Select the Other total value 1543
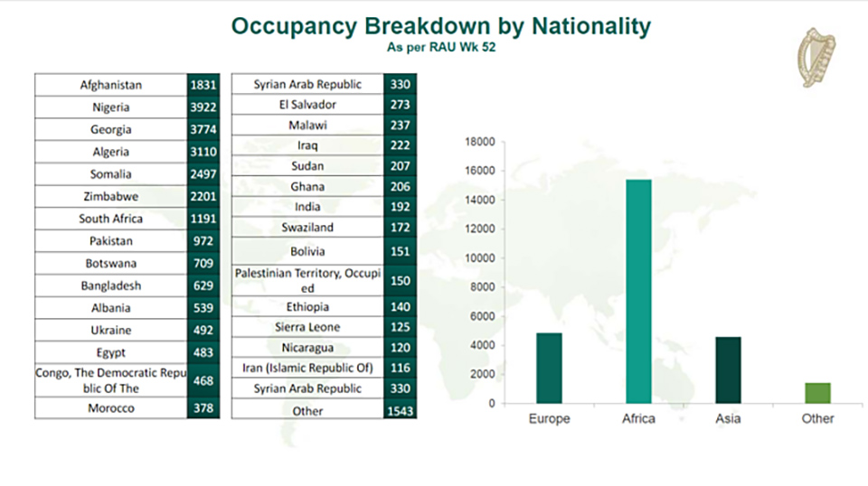 pyautogui.click(x=399, y=411)
